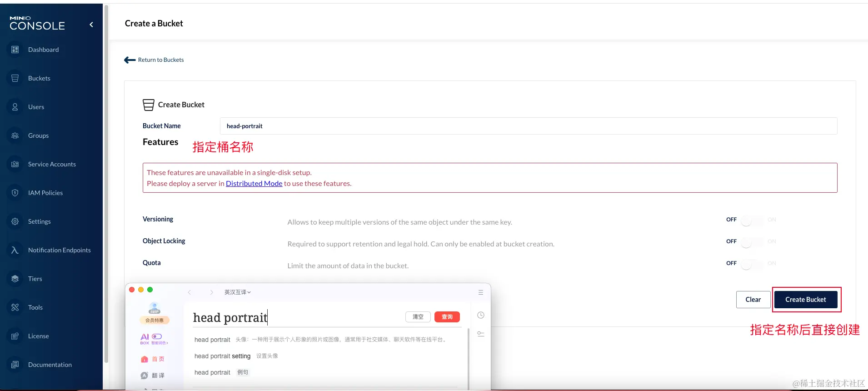Open the history clock icon in dictionary
The height and width of the screenshot is (391, 868).
481,315
